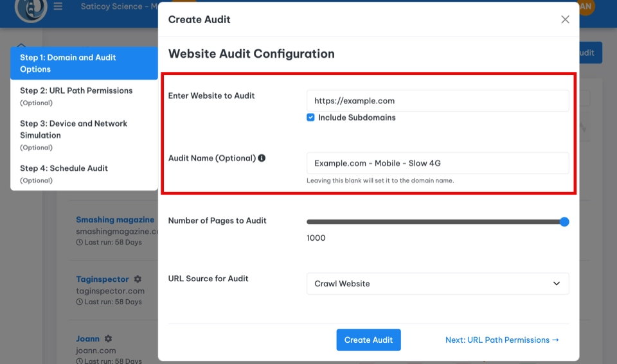The image size is (617, 364).
Task: Open the URL Source for Audit dropdown
Action: tap(437, 284)
